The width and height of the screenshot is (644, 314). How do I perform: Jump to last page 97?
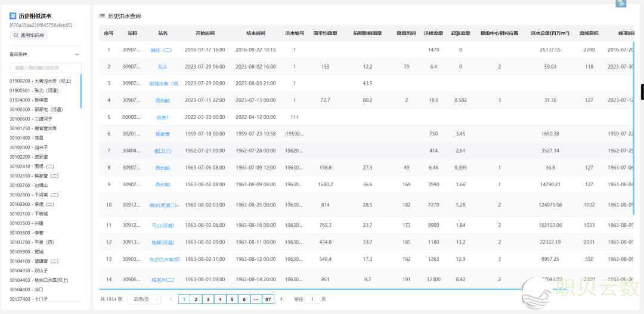(268, 299)
